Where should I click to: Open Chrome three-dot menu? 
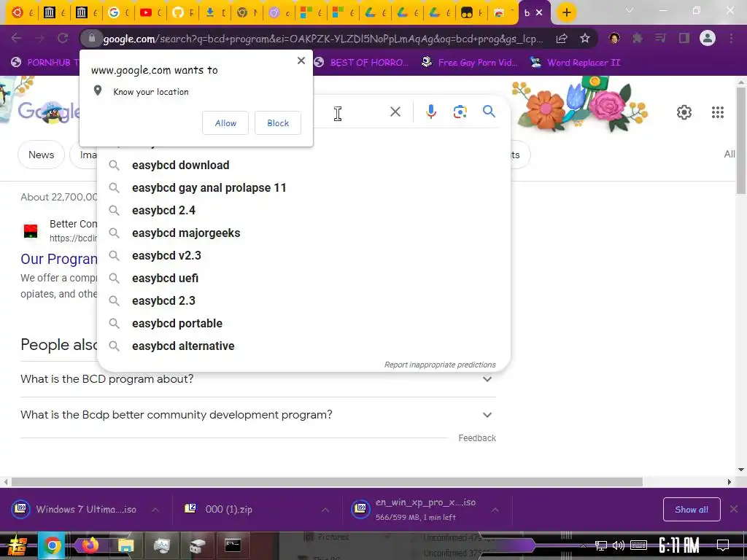tap(731, 38)
